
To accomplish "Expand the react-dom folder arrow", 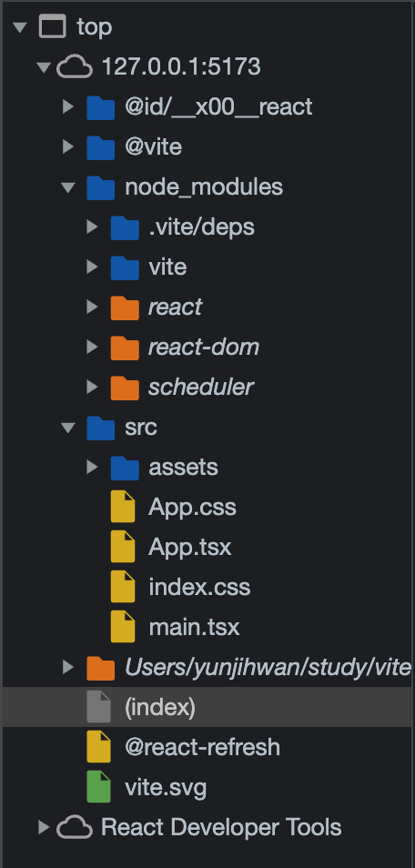I will pyautogui.click(x=92, y=347).
